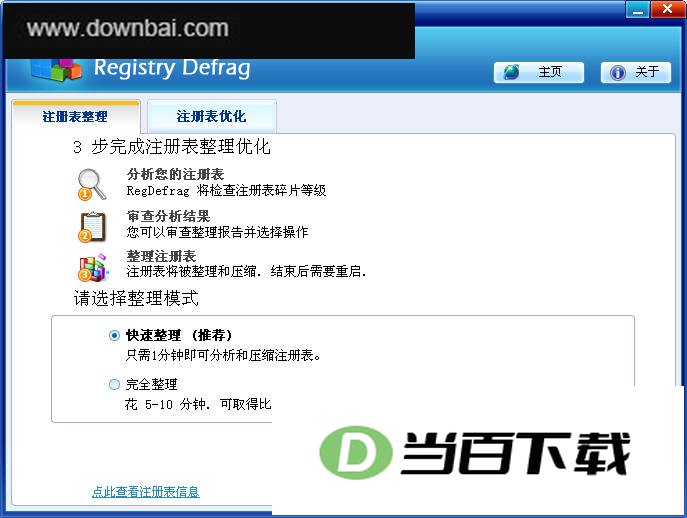This screenshot has height=518, width=687.
Task: Click the info icon on the 关于 button
Action: pos(617,73)
